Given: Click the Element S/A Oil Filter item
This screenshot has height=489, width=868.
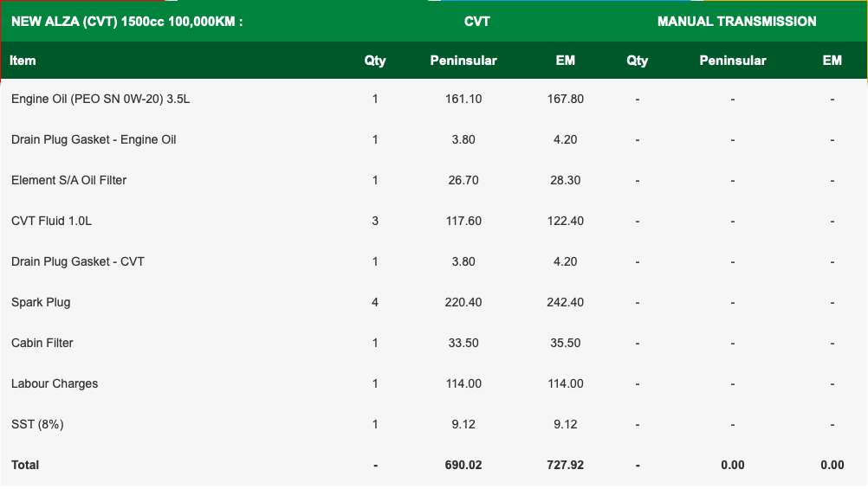Looking at the screenshot, I should [68, 180].
